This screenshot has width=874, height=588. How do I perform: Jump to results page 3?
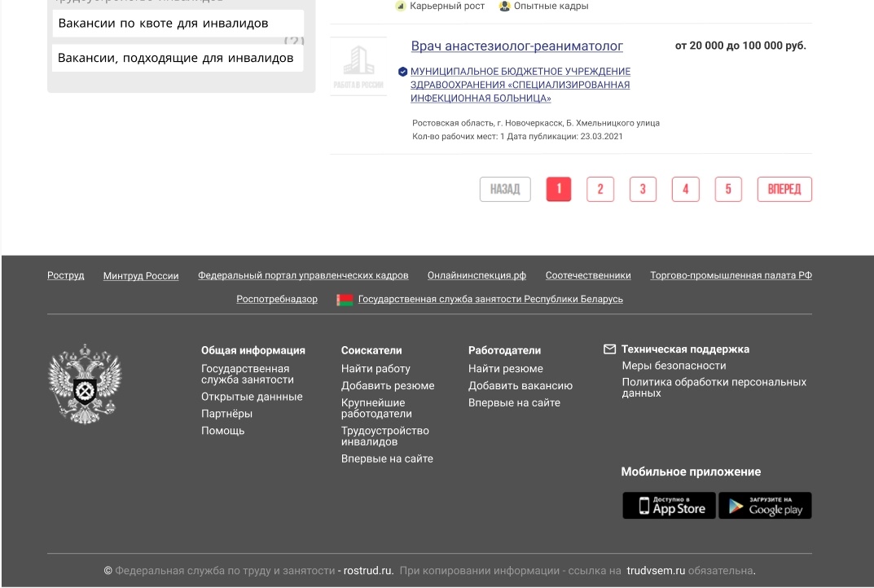(643, 189)
